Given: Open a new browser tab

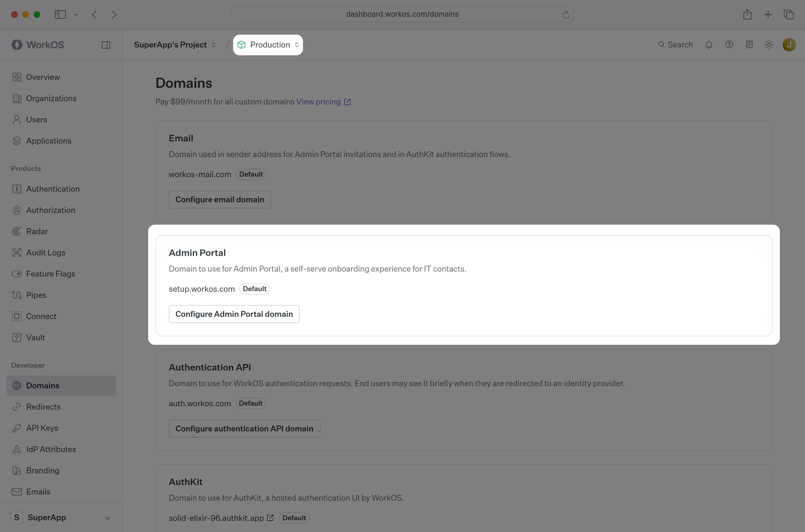Looking at the screenshot, I should tap(768, 15).
